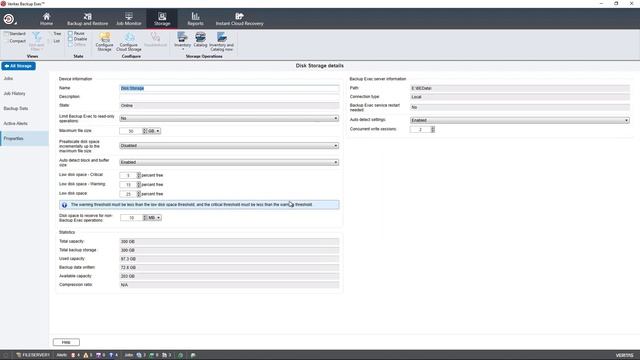Open the Preallocate disk space dropdown

click(229, 146)
